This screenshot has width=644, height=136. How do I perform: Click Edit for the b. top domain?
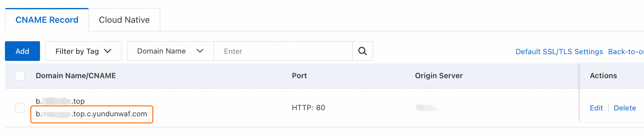pos(596,108)
